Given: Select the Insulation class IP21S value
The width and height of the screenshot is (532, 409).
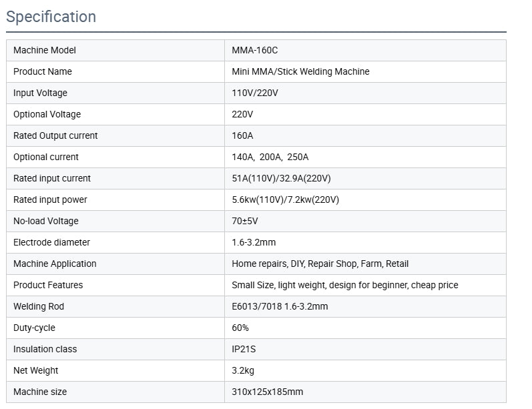Looking at the screenshot, I should tap(244, 350).
